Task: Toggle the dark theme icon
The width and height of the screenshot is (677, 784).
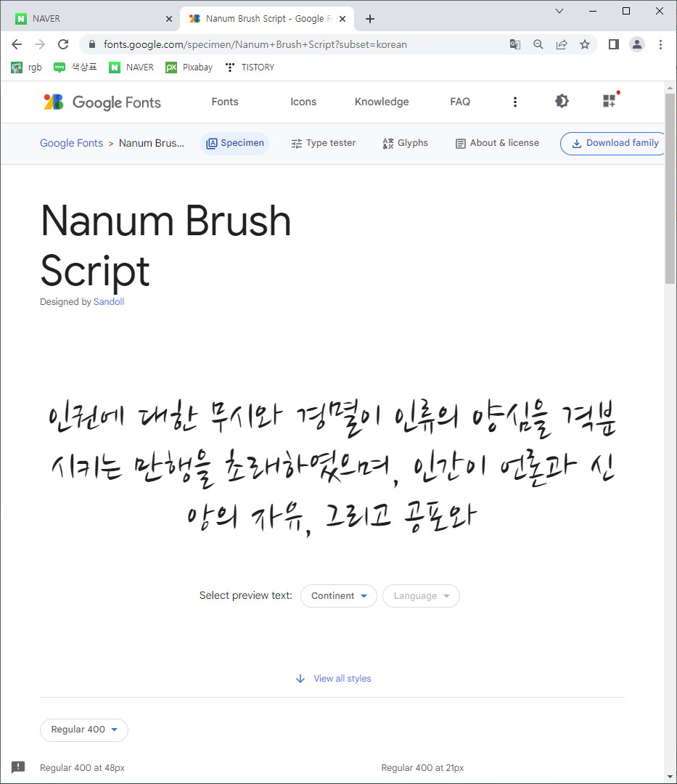Action: point(562,102)
